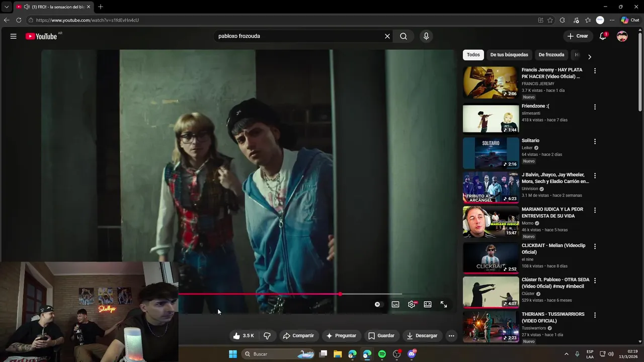This screenshot has width=644, height=362.
Task: Click the browser address bar URL
Action: pyautogui.click(x=87, y=20)
